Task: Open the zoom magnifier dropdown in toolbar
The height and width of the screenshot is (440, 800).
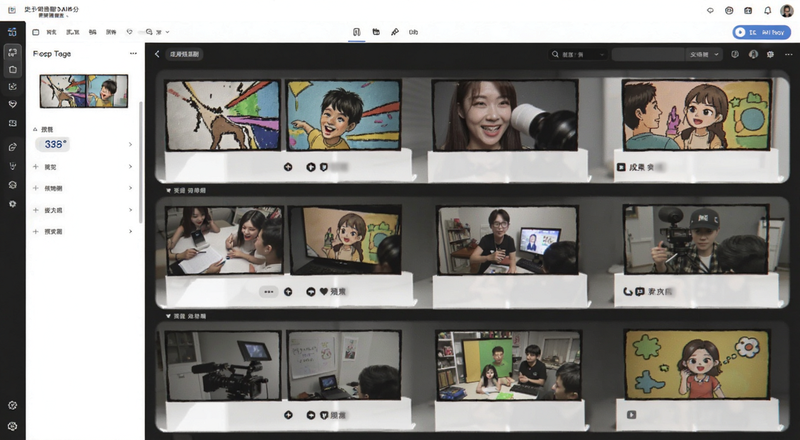Action: [157, 32]
